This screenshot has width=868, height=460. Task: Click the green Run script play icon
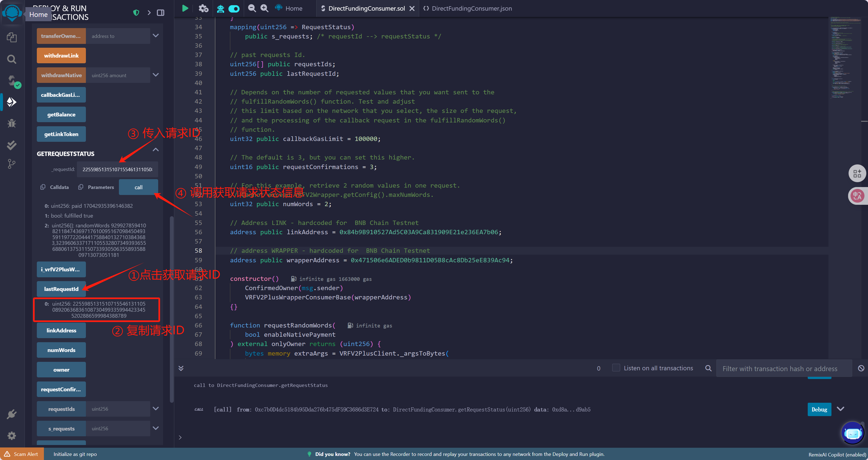tap(185, 8)
